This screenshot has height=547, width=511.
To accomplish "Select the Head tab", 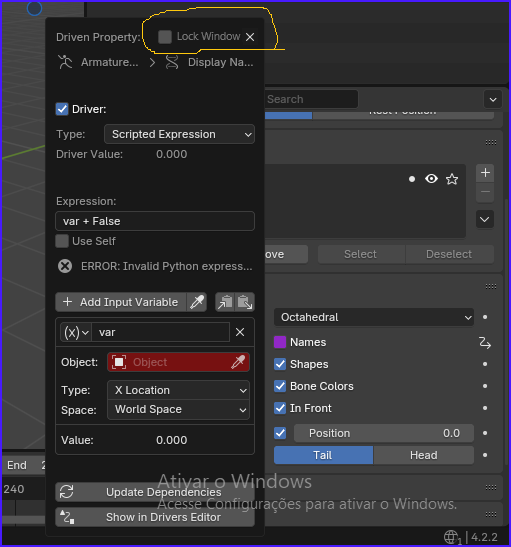I will coord(424,455).
